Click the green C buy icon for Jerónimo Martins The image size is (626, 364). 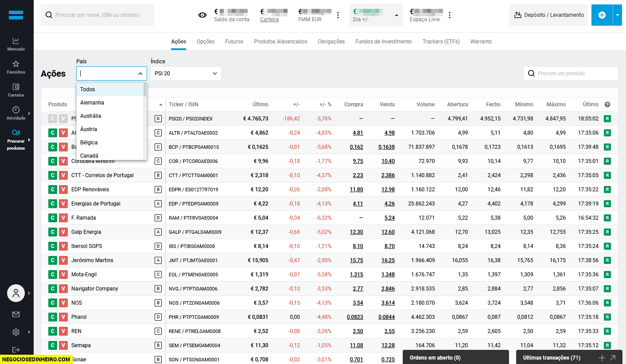pos(52,260)
